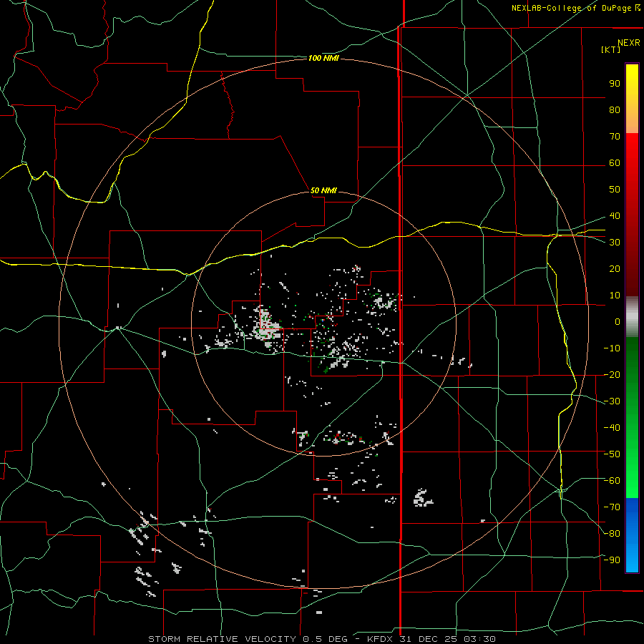
Task: Select the 100 NMI range ring label
Action: (323, 59)
